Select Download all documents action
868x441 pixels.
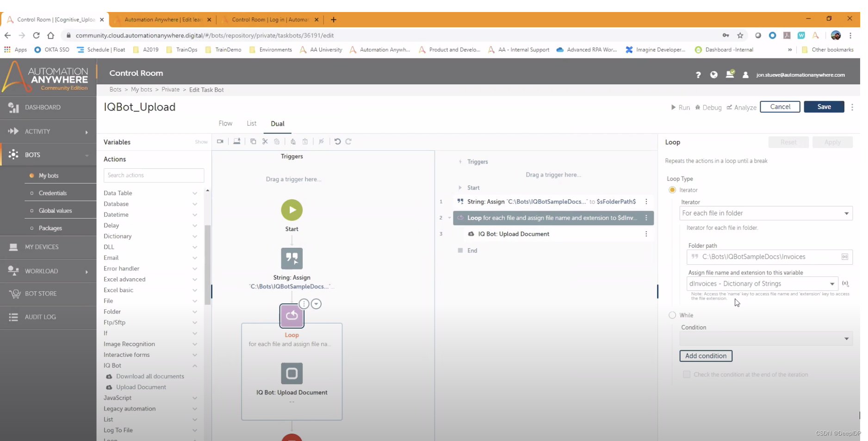(150, 376)
